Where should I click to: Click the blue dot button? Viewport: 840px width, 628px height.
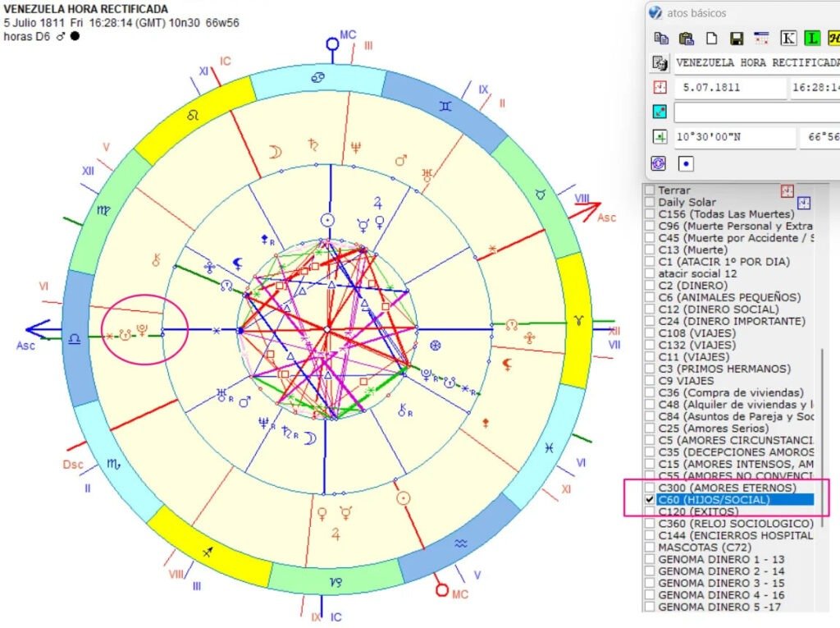(687, 163)
